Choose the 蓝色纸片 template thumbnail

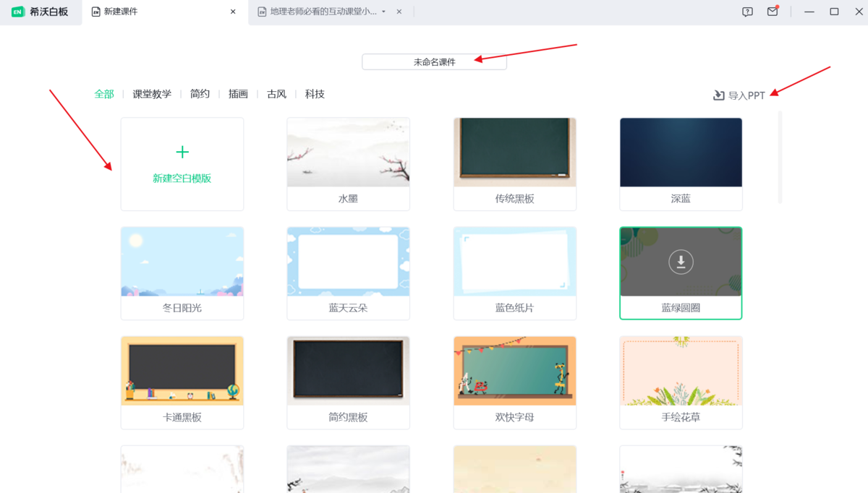(515, 262)
